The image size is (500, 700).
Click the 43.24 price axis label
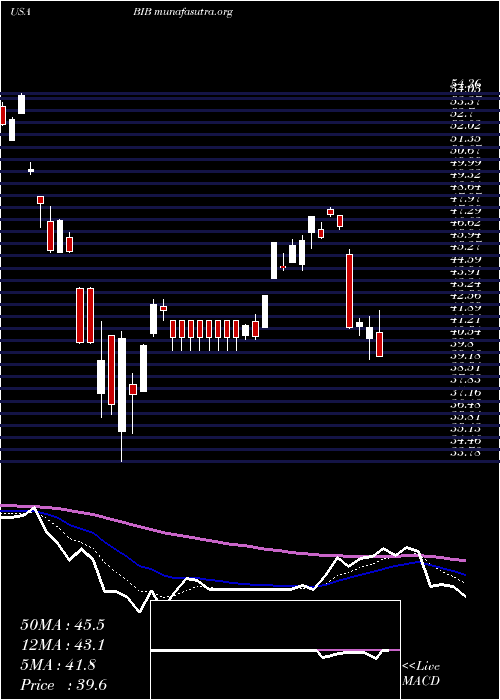click(465, 283)
